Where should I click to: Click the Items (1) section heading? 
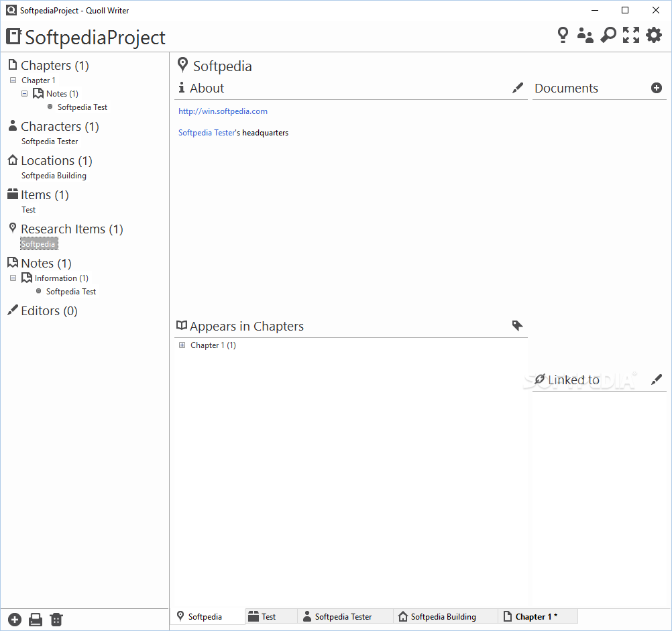(x=45, y=195)
